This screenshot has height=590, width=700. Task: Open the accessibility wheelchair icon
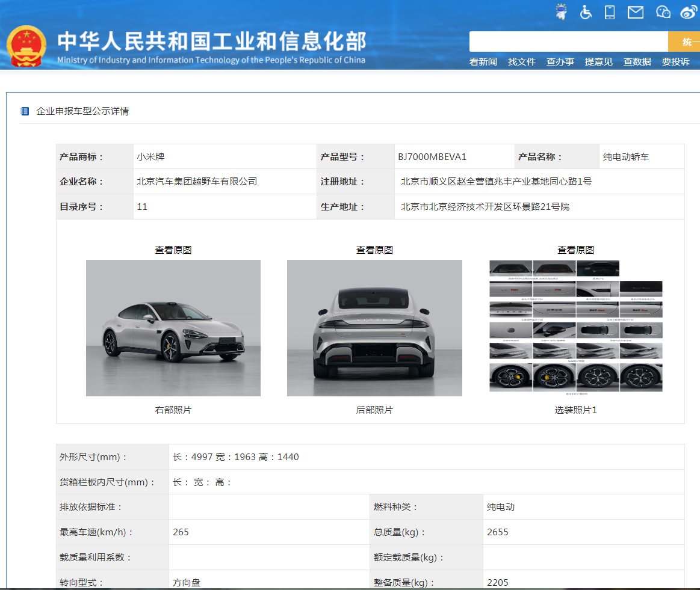click(586, 12)
